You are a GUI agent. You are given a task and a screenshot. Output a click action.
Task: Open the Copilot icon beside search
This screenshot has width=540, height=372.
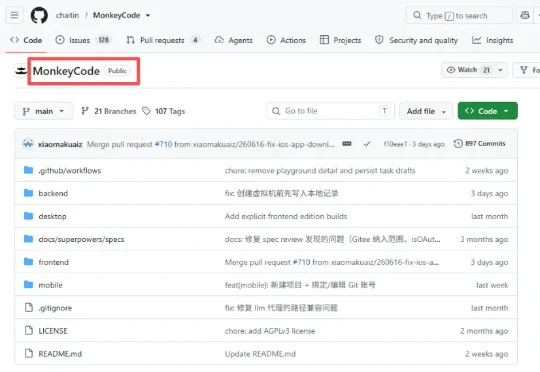point(525,15)
